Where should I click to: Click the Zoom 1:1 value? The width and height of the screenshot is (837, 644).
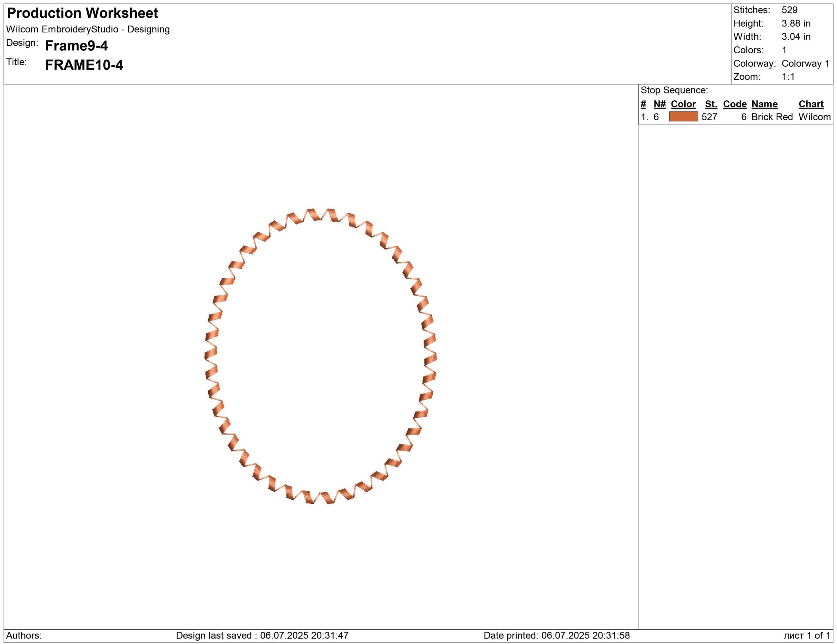coord(788,76)
